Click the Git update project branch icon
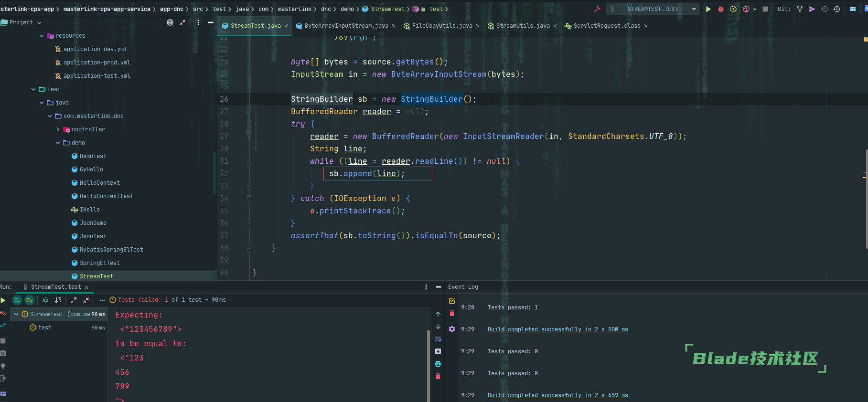Image resolution: width=868 pixels, height=402 pixels. pos(800,9)
